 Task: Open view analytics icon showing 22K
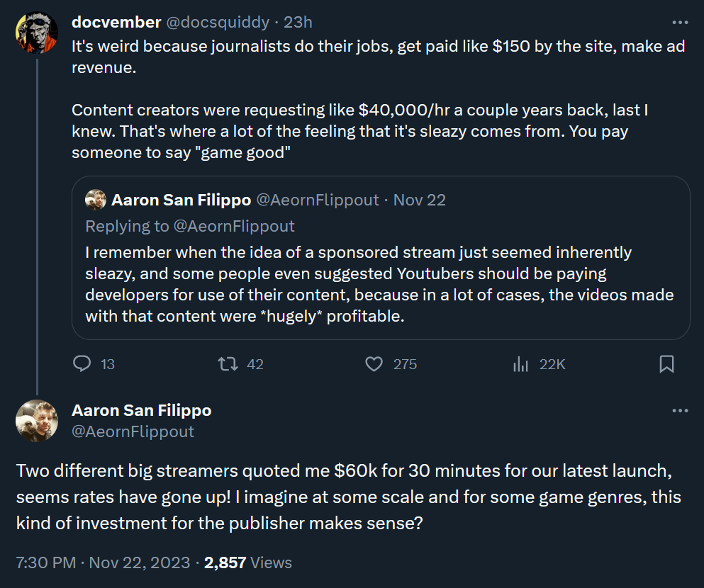click(x=520, y=363)
